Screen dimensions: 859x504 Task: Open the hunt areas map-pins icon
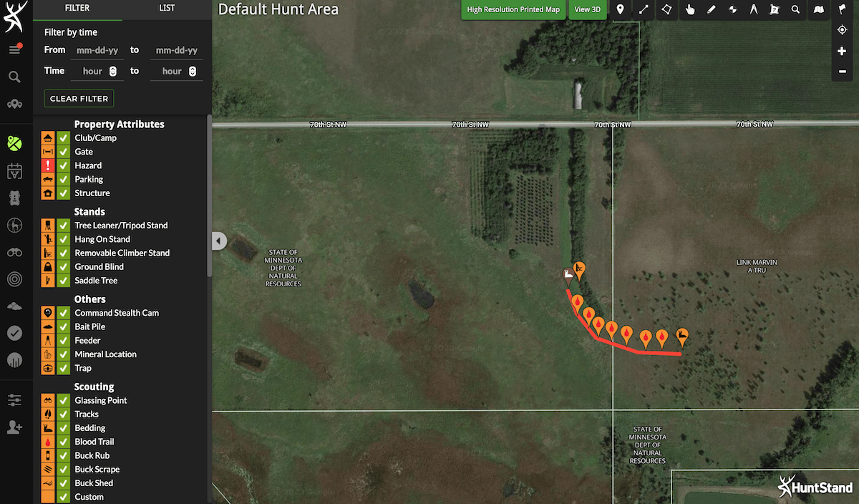[14, 105]
